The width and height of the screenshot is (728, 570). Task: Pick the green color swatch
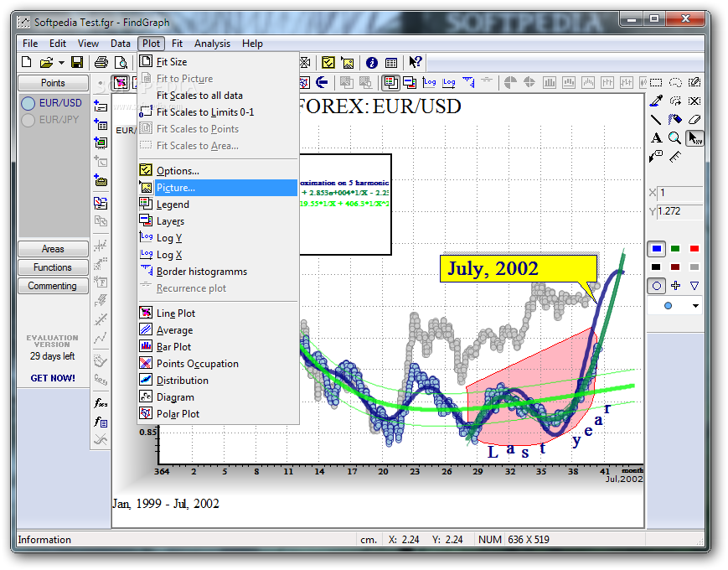675,249
